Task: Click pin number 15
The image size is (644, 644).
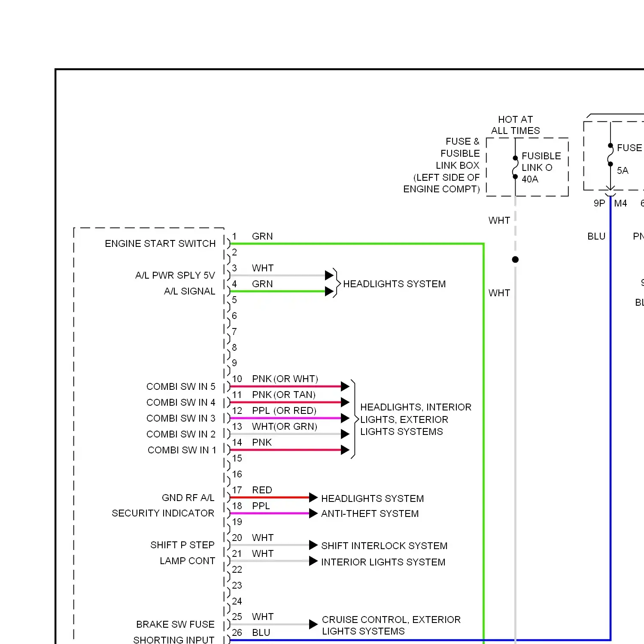Action: pos(237,459)
